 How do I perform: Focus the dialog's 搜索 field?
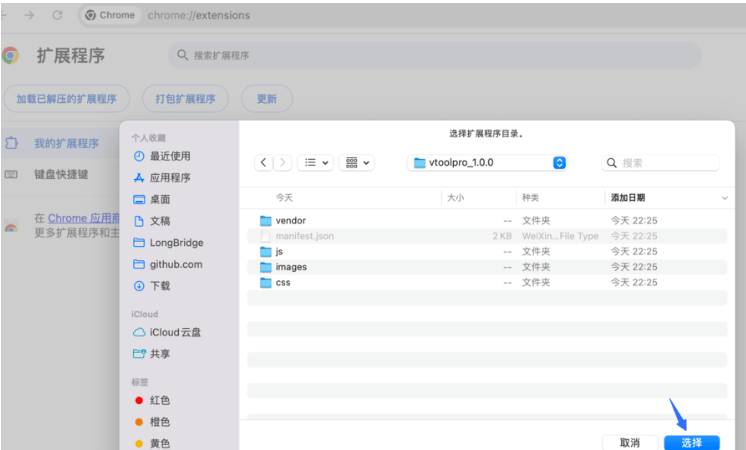(660, 163)
